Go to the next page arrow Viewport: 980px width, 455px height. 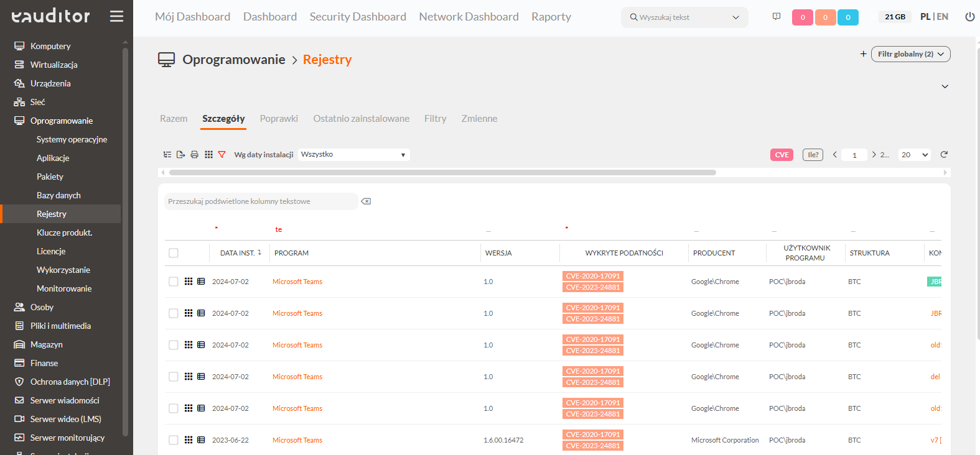coord(874,155)
